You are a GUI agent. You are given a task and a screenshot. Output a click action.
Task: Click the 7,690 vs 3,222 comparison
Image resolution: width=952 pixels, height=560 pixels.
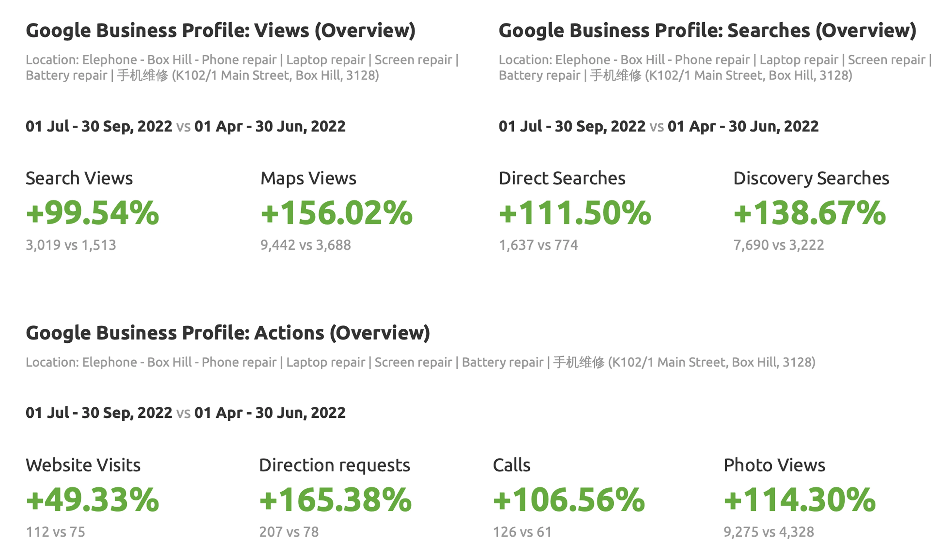(x=779, y=245)
